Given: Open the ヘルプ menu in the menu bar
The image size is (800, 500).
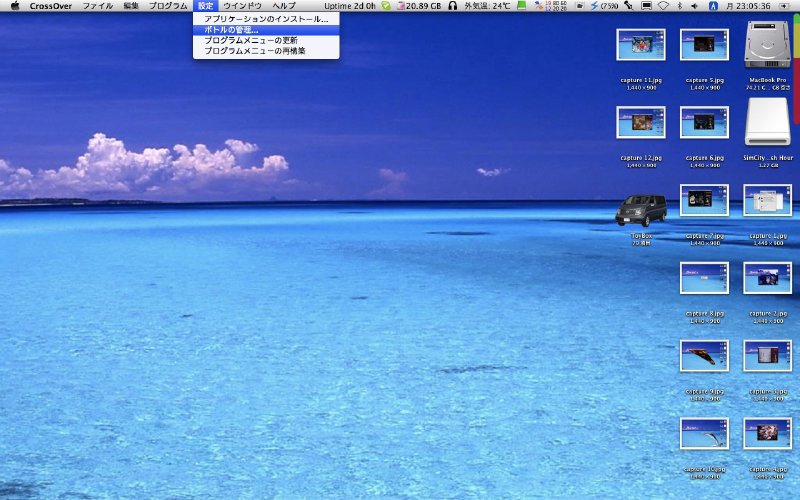Looking at the screenshot, I should coord(284,6).
